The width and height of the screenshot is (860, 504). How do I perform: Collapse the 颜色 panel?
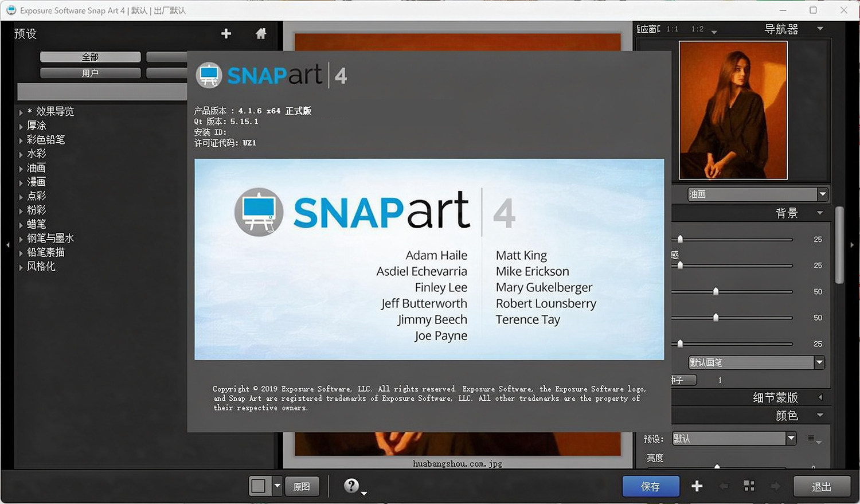click(x=820, y=415)
